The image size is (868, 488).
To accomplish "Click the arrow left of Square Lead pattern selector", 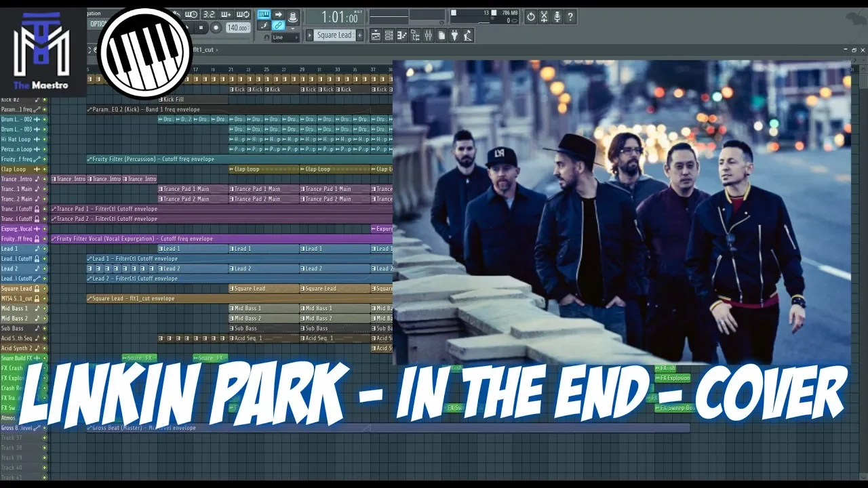I will (310, 35).
